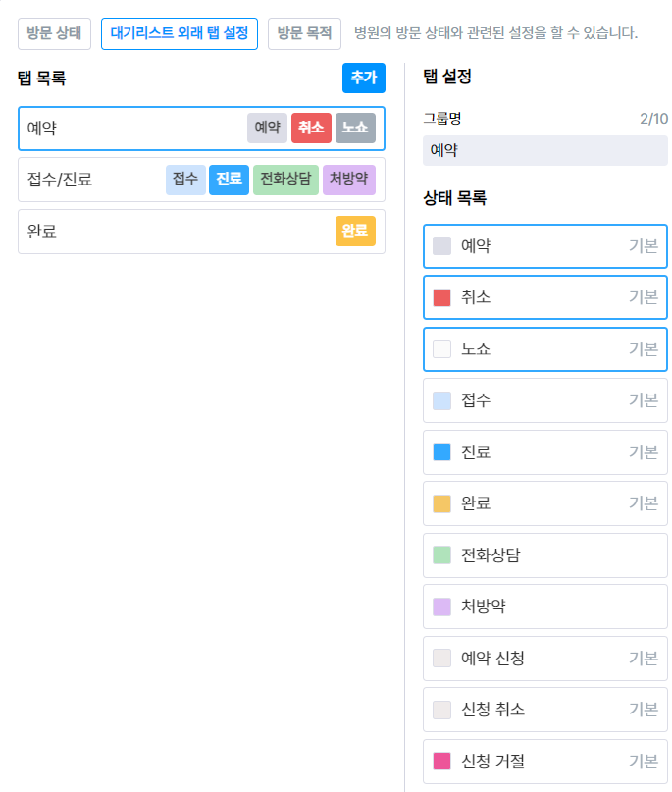Click the yellow 완료 tag

click(x=355, y=232)
